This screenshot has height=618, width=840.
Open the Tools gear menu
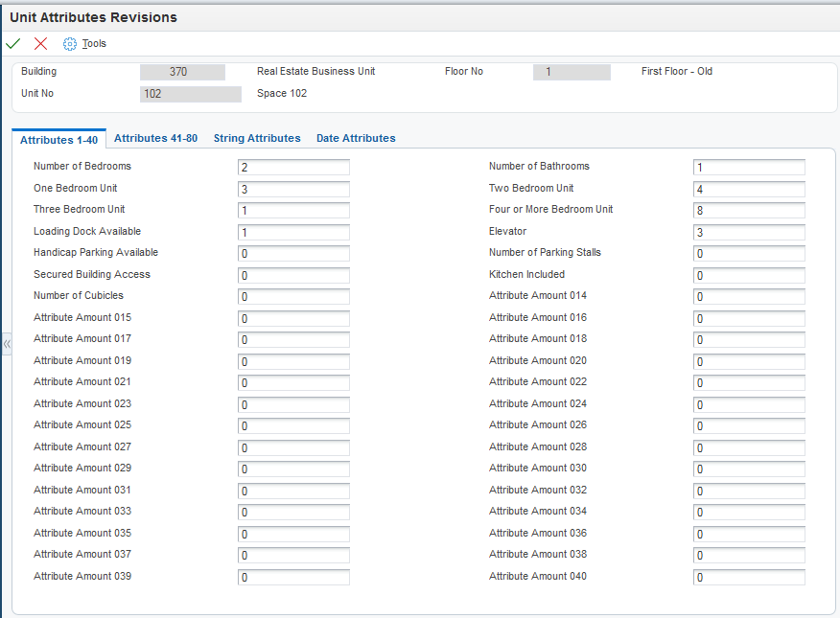point(84,44)
